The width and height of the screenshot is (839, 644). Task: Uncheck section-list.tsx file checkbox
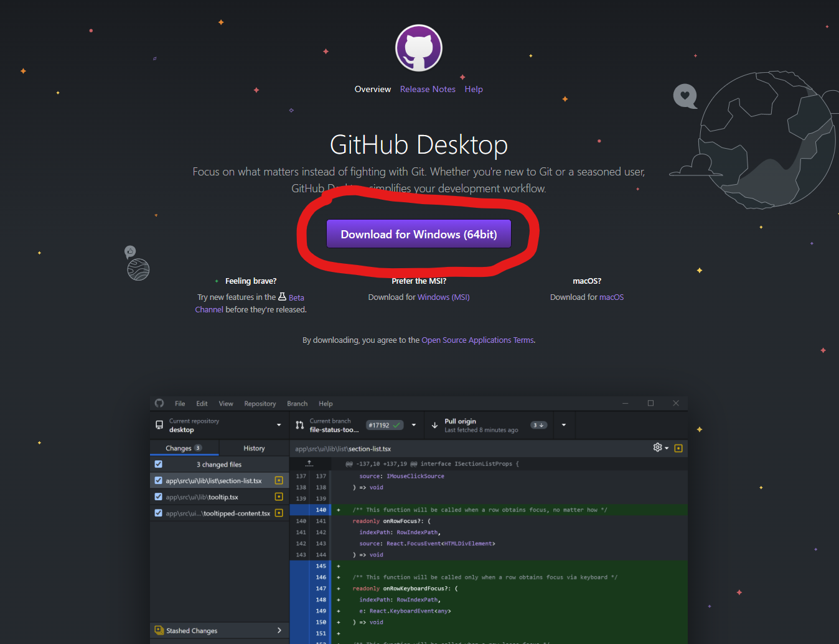click(x=159, y=480)
